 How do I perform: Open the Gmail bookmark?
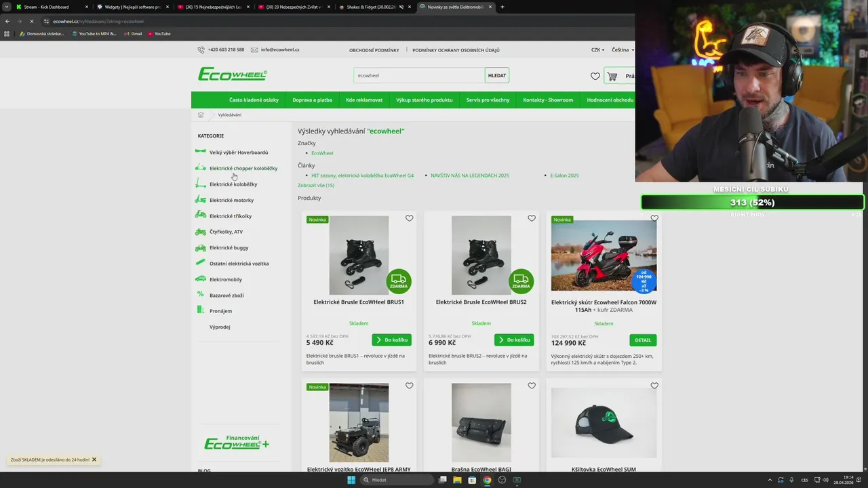click(133, 33)
